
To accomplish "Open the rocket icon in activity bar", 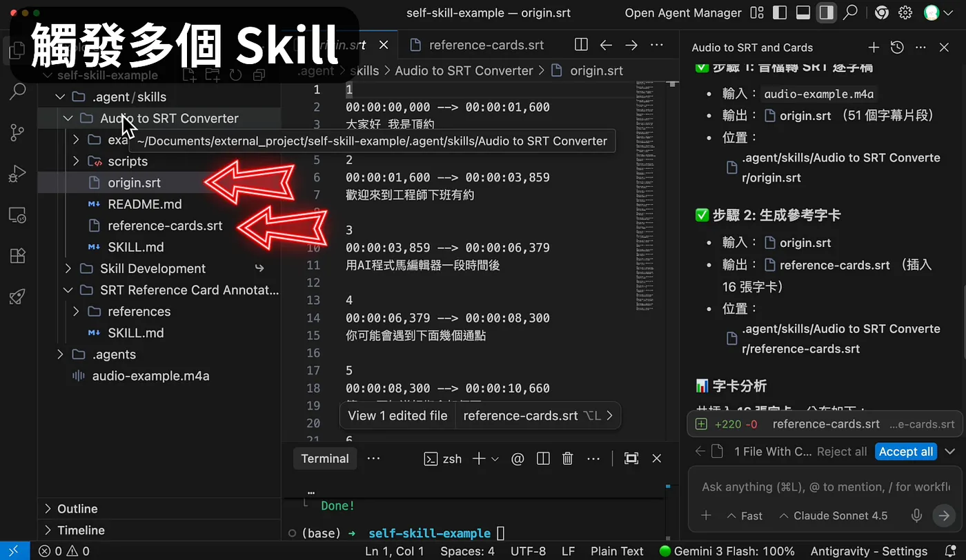I will [18, 297].
